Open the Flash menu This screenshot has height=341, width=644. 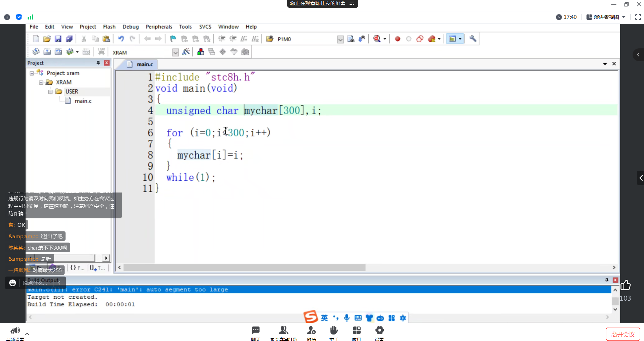(x=109, y=27)
